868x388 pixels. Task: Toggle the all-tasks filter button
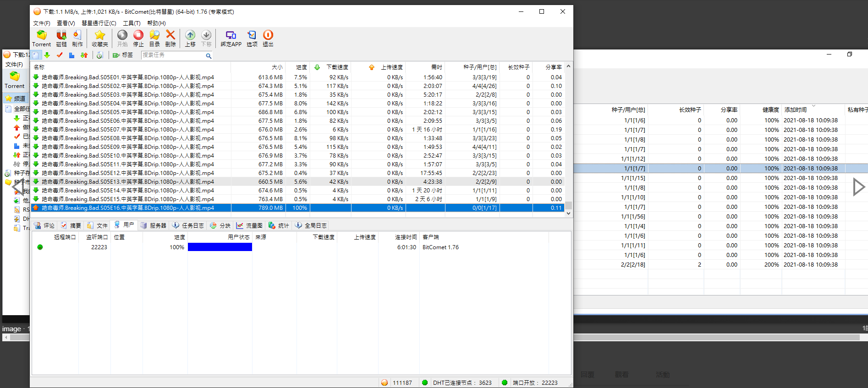pyautogui.click(x=35, y=55)
